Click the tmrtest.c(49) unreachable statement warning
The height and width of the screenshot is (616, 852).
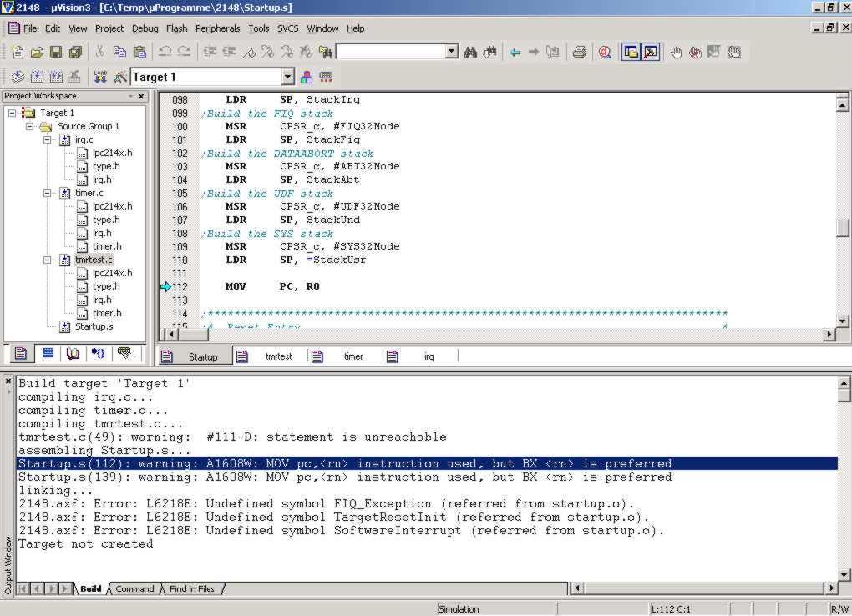click(x=232, y=437)
